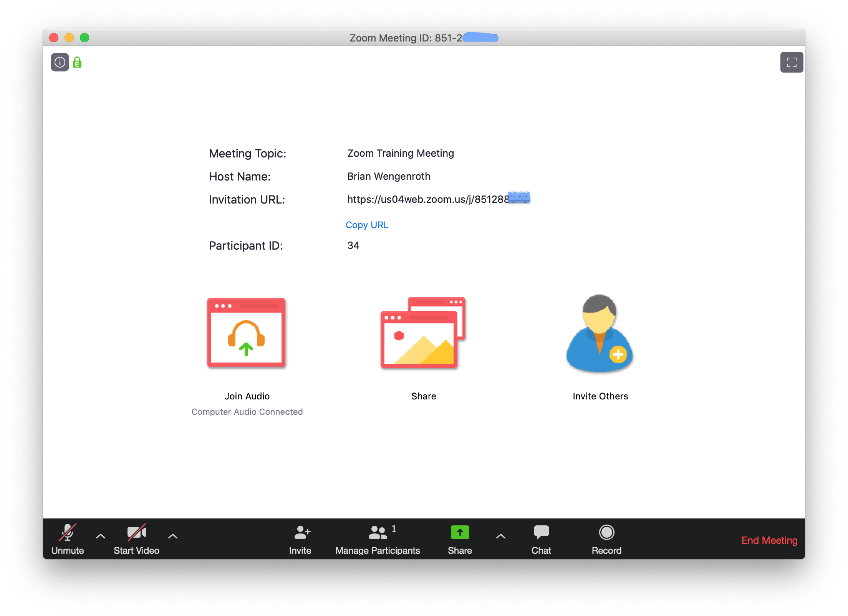Click End Meeting
Image resolution: width=848 pixels, height=616 pixels.
[769, 540]
